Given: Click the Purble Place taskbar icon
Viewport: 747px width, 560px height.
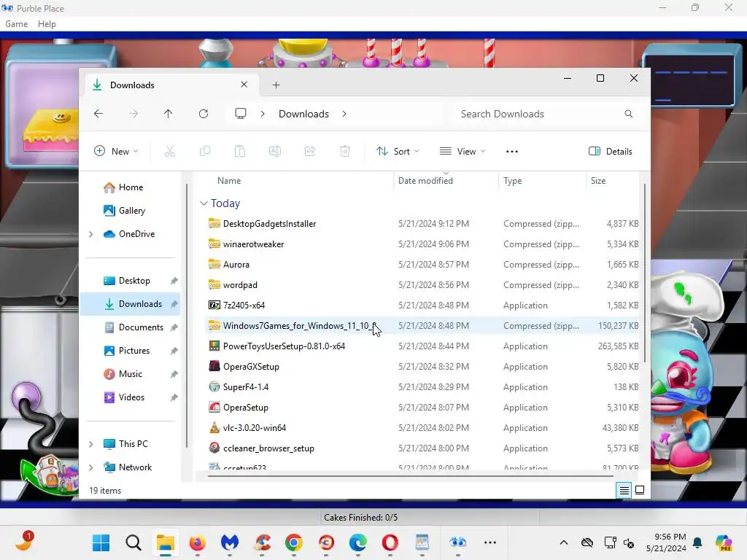Looking at the screenshot, I should pyautogui.click(x=458, y=542).
